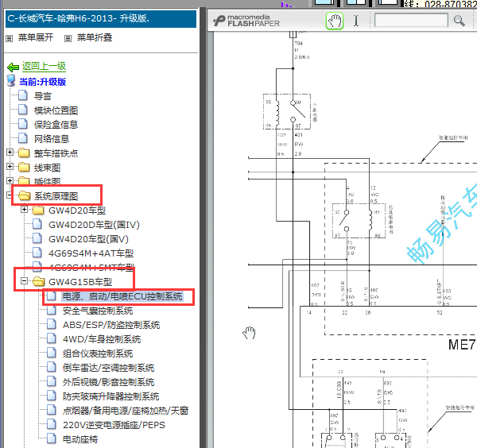
Task: Click the ME7 ECU label in diagram
Action: 462,345
